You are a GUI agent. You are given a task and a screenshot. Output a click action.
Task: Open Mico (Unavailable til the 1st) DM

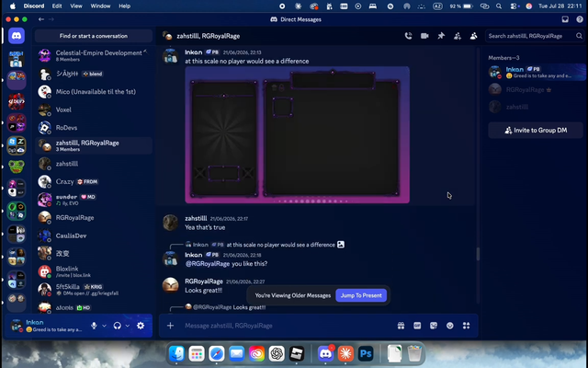click(94, 92)
